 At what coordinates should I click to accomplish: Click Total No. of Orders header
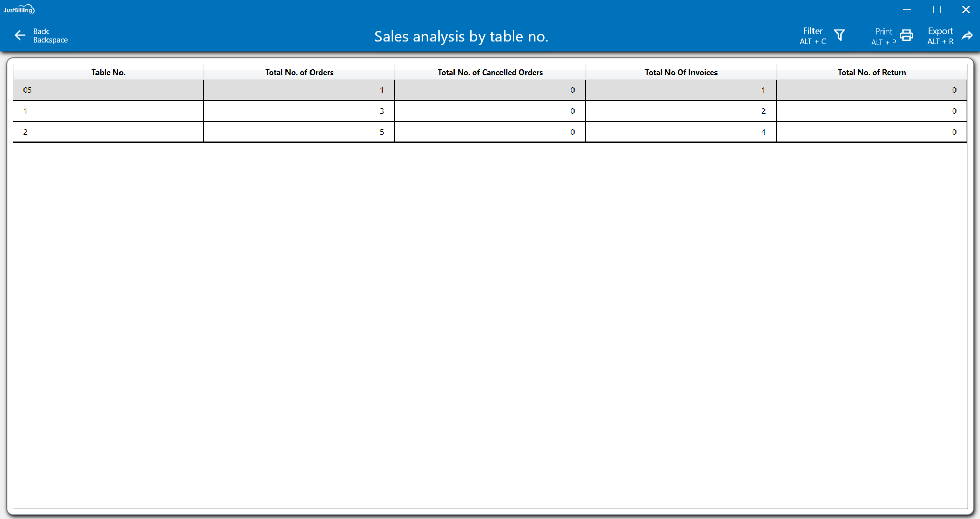coord(299,73)
